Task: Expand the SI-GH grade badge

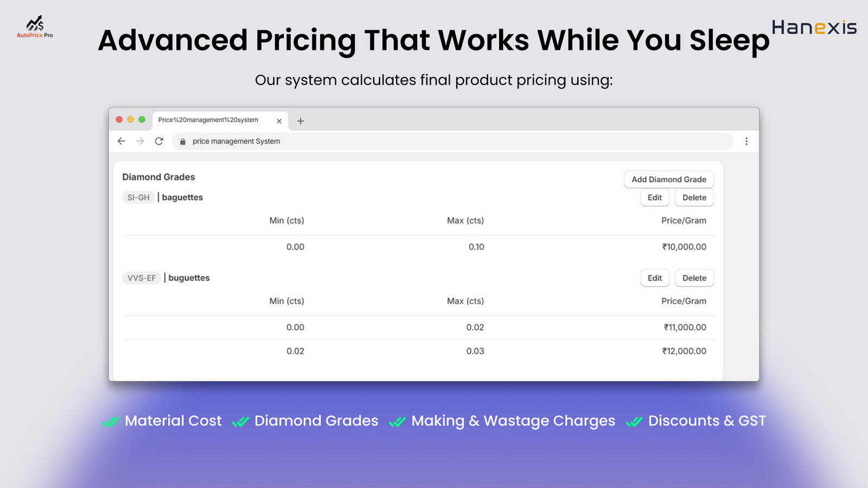Action: 138,197
